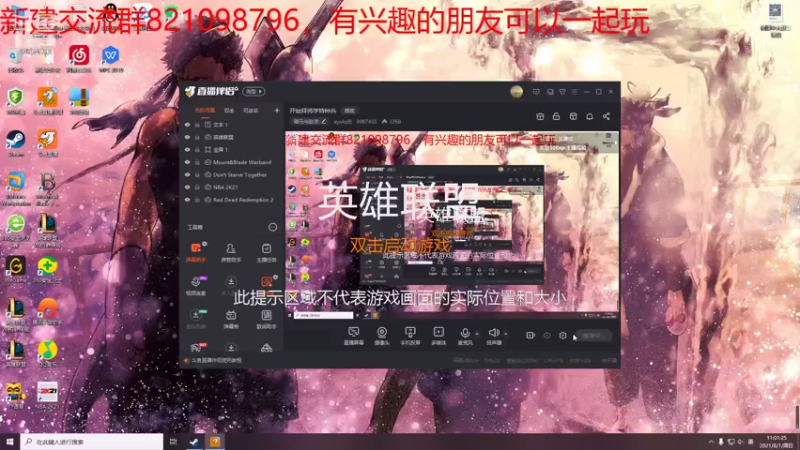This screenshot has height=450, width=800.
Task: Select the Don't Starve Together source row
Action: 232,174
